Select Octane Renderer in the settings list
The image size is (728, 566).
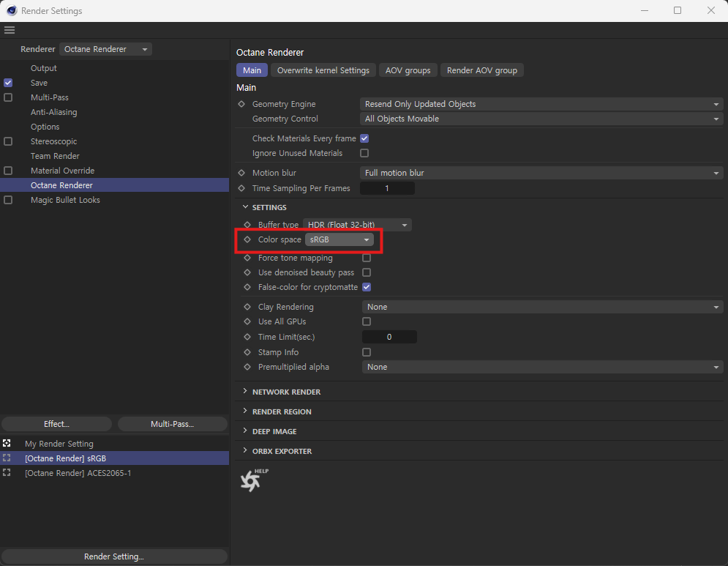point(114,185)
